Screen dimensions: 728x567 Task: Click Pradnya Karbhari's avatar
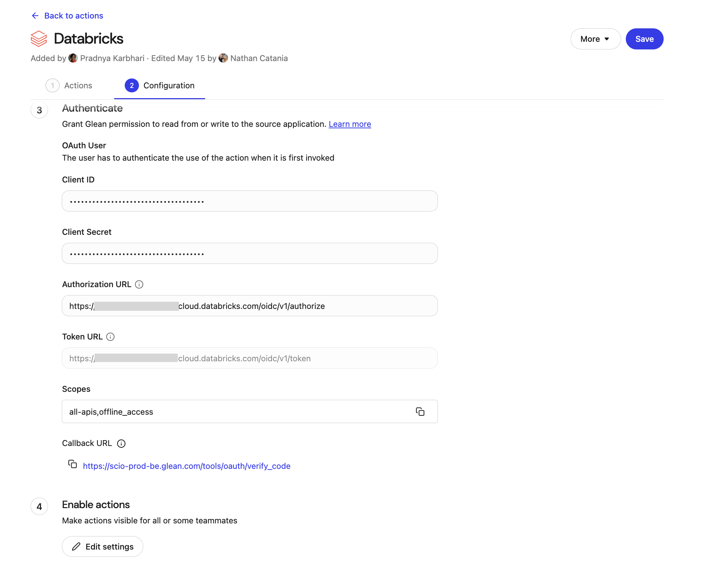click(73, 58)
